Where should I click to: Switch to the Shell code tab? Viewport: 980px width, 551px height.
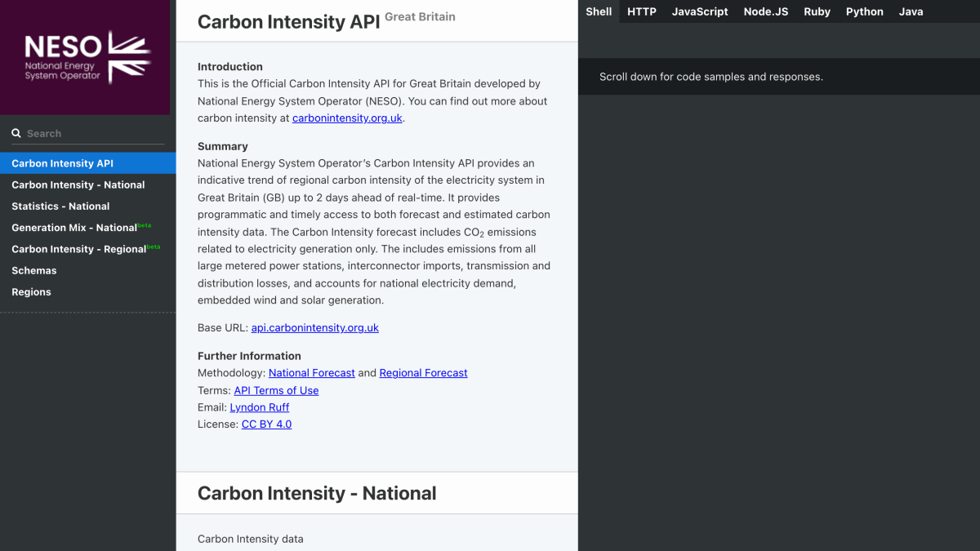click(x=599, y=11)
